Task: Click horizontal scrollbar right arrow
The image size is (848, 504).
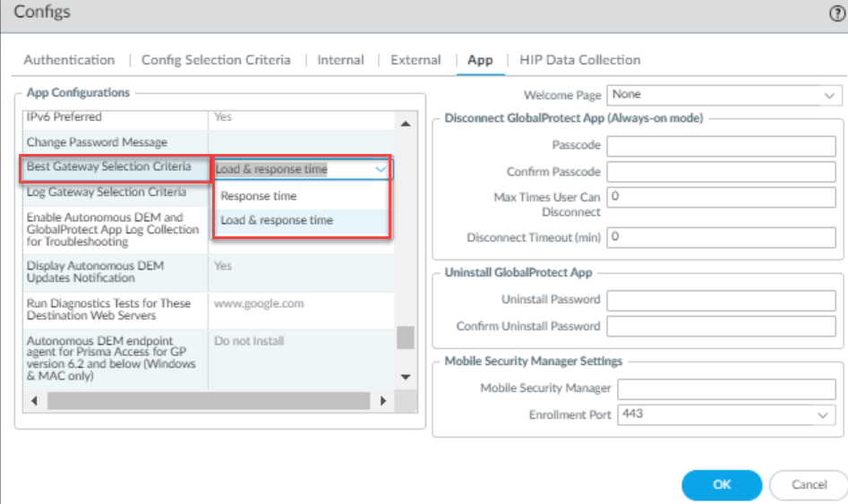Action: tap(383, 400)
